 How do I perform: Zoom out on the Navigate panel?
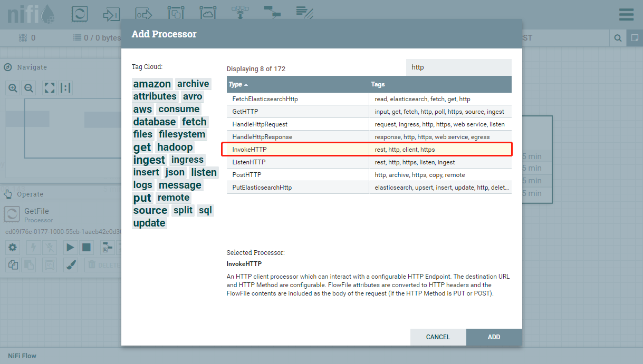29,88
